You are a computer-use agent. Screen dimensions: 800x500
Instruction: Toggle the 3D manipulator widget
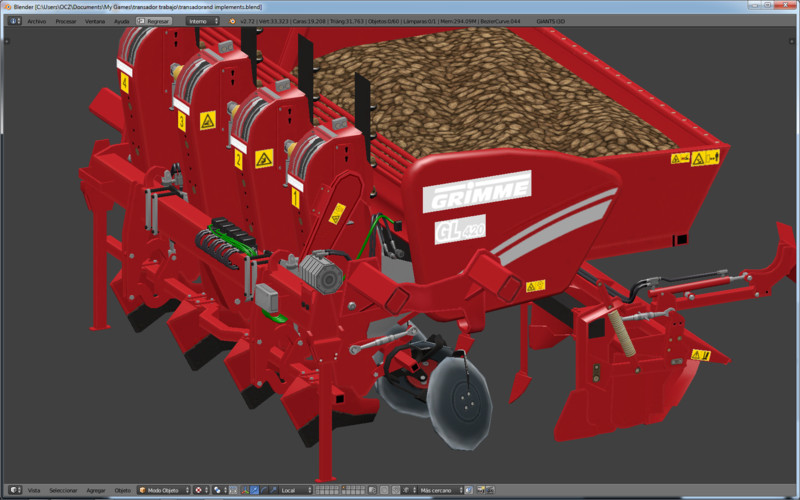pos(243,490)
